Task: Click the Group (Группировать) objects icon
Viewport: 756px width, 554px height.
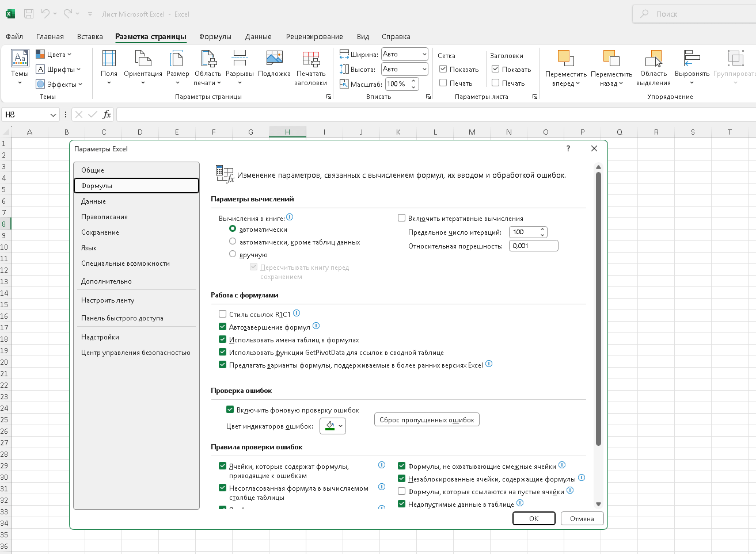Action: (x=735, y=59)
